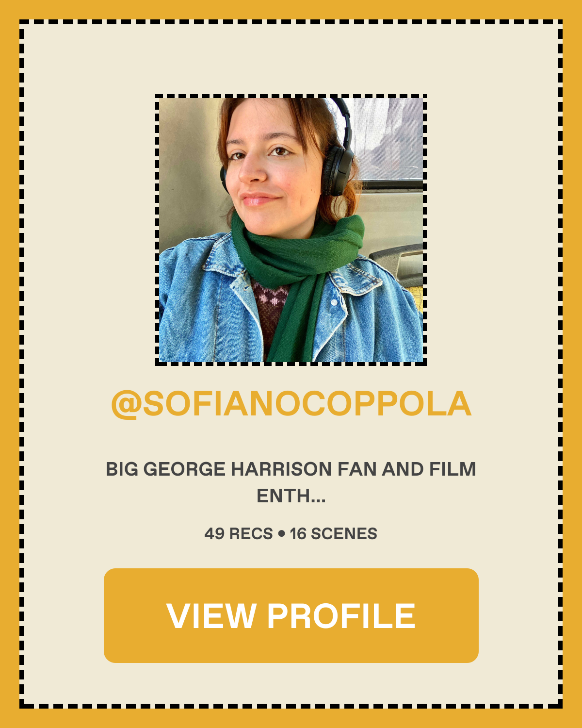Click the View Profile button
Screen dimensions: 582x728
click(x=291, y=615)
